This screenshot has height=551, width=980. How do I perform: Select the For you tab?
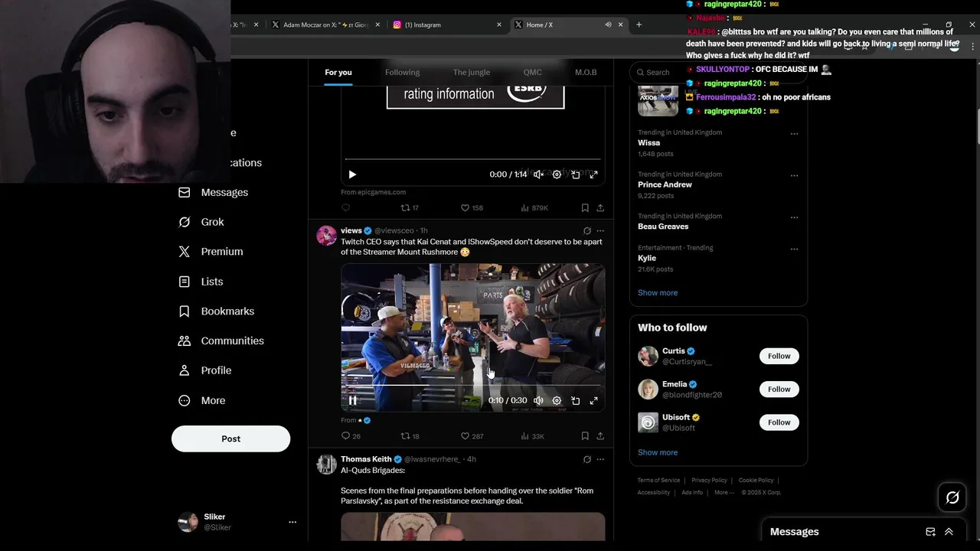click(338, 72)
